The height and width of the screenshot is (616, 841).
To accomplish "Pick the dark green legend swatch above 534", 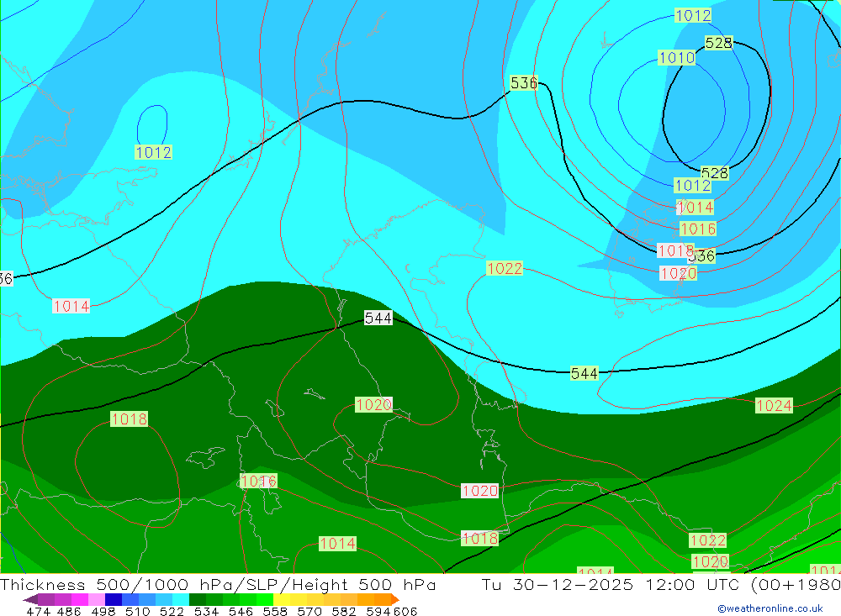I will (x=198, y=599).
